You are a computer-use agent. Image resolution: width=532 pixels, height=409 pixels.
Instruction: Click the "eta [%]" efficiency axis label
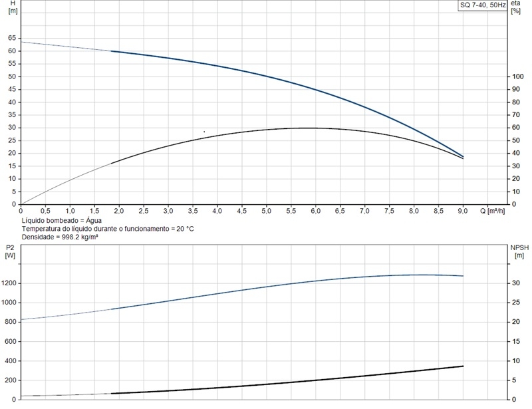[516, 7]
